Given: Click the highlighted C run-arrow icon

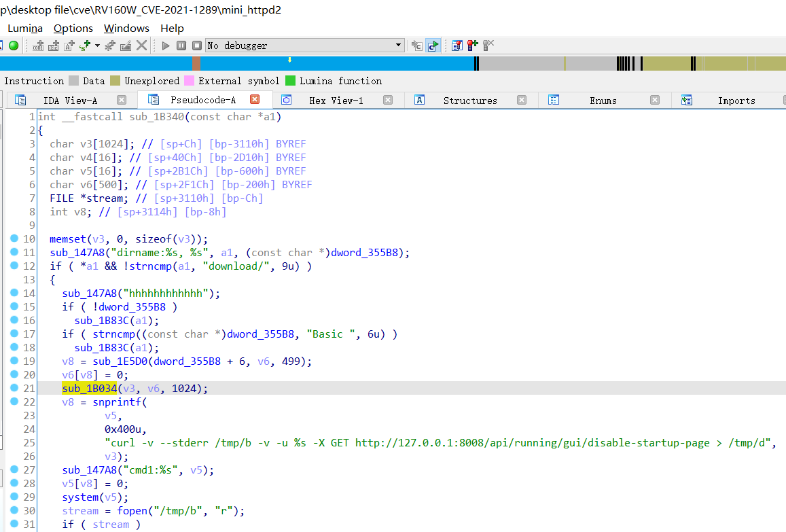Looking at the screenshot, I should click(x=433, y=46).
